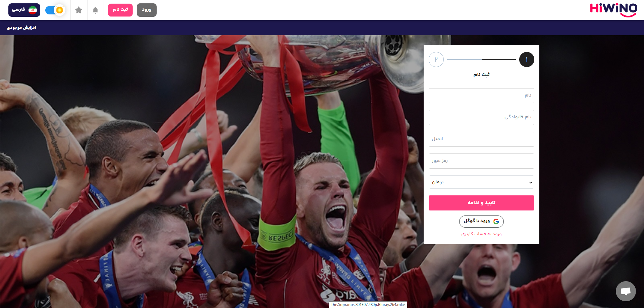Click the dropdown arrow of currency select
The width and height of the screenshot is (644, 308).
(531, 182)
